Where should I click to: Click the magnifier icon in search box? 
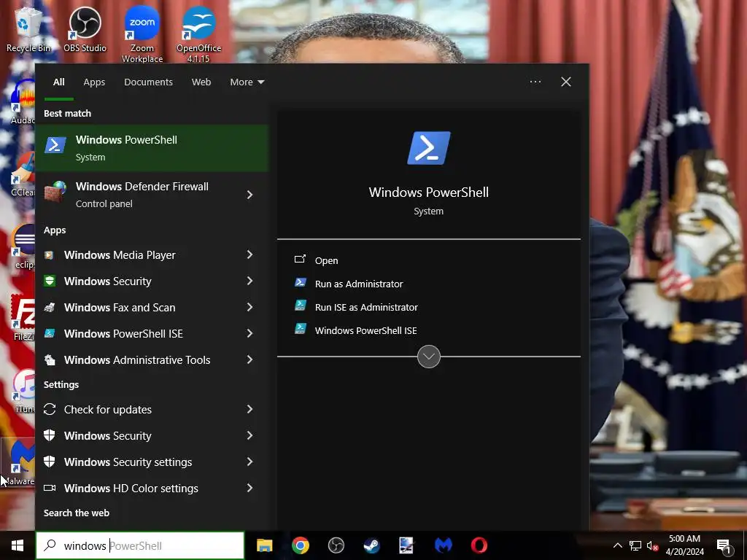[x=50, y=545]
